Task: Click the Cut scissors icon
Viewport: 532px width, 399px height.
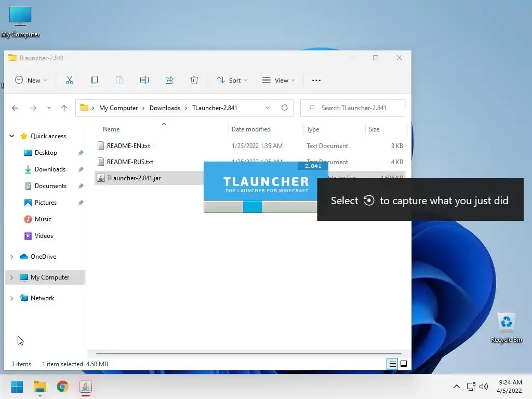Action: (70, 80)
